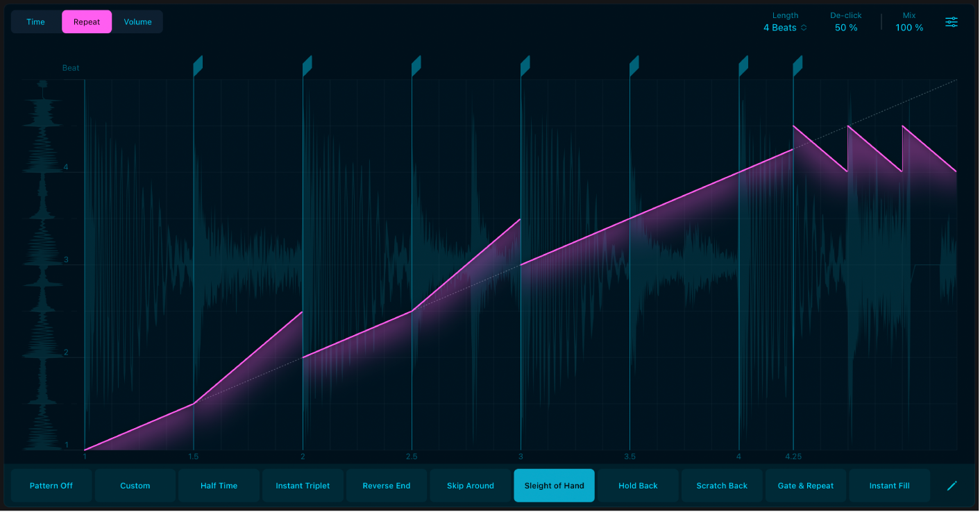This screenshot has width=980, height=512.
Task: Open the settings sliders icon at top right
Action: point(951,22)
